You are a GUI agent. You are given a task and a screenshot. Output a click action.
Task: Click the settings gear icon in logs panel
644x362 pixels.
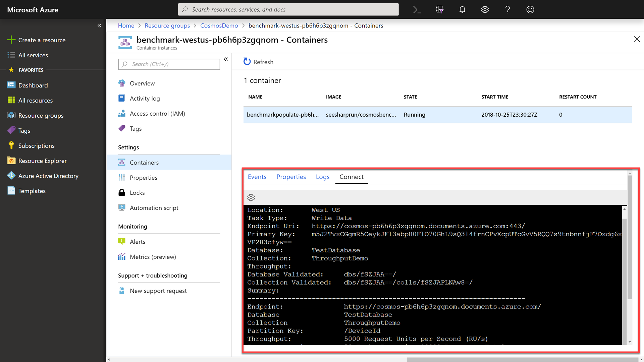[251, 197]
